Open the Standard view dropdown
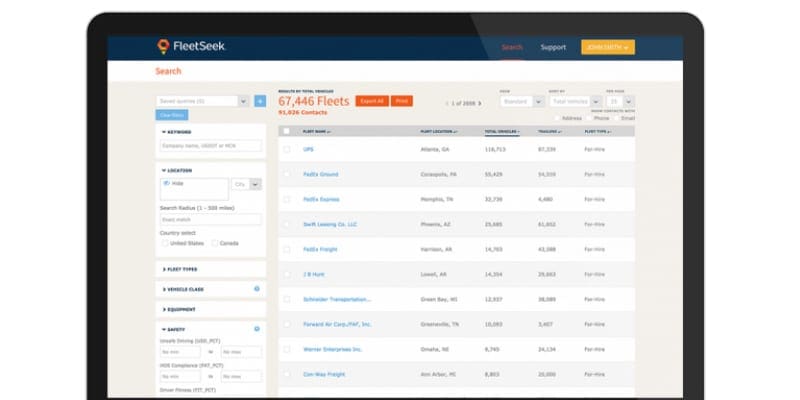The image size is (800, 400). 522,102
